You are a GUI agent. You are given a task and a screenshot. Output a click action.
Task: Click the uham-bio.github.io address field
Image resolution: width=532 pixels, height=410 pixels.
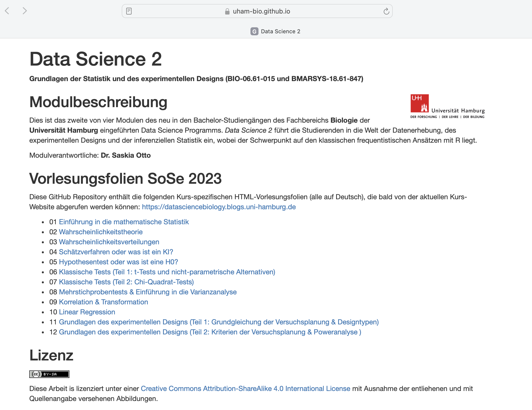pyautogui.click(x=261, y=11)
